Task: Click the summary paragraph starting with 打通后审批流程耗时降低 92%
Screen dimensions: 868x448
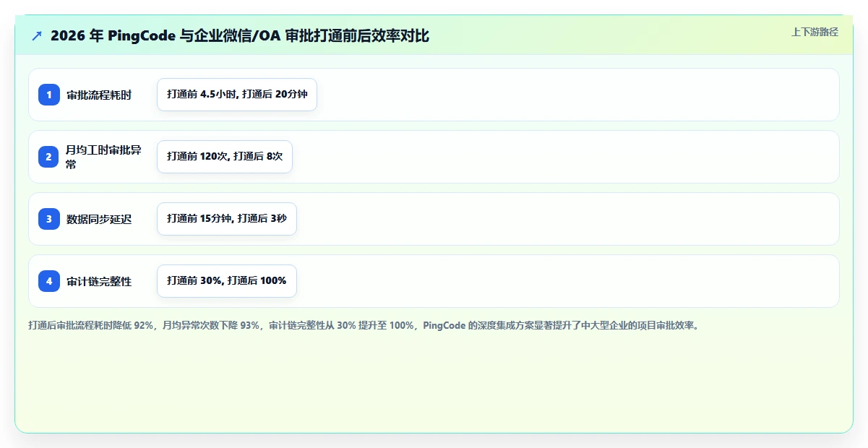Action: point(364,325)
